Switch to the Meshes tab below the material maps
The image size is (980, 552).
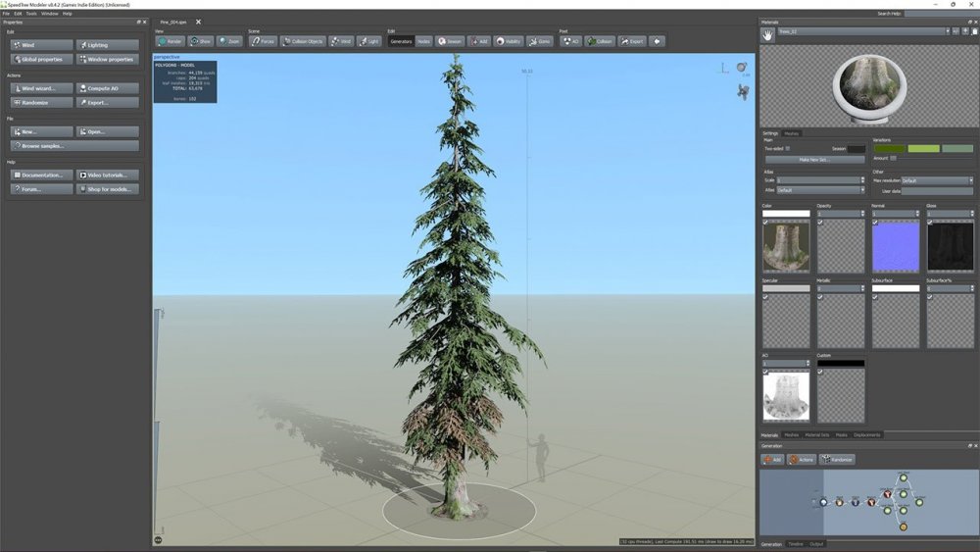tap(791, 435)
